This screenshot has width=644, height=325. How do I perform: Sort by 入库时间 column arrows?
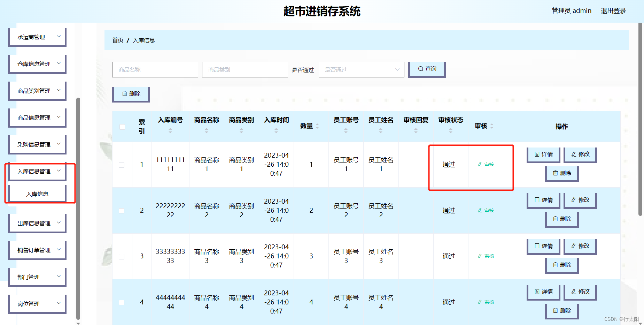(x=276, y=130)
